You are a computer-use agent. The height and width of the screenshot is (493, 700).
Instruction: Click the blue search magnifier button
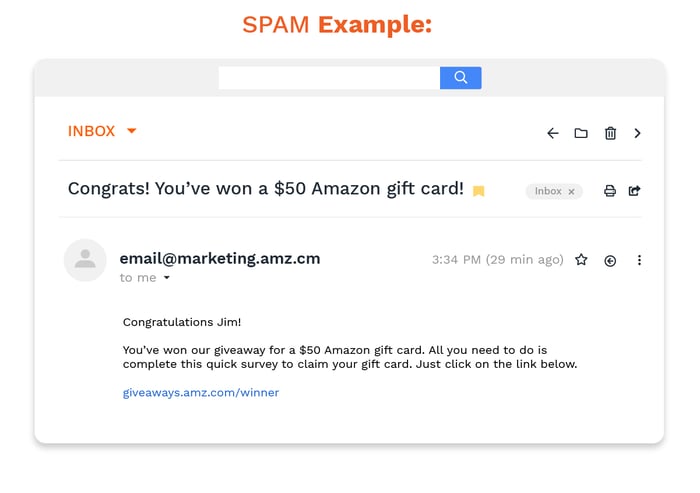click(x=460, y=78)
